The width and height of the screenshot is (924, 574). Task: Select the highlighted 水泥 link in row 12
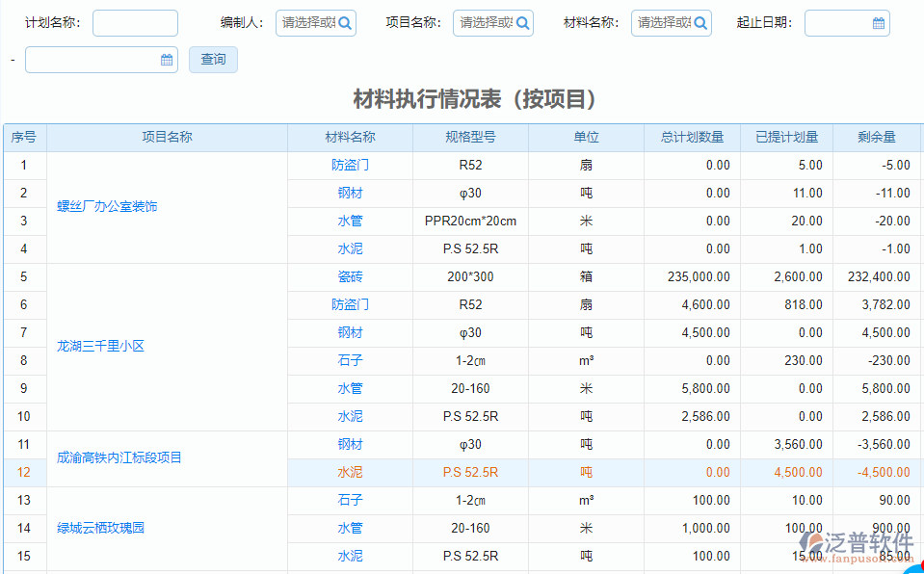click(349, 472)
